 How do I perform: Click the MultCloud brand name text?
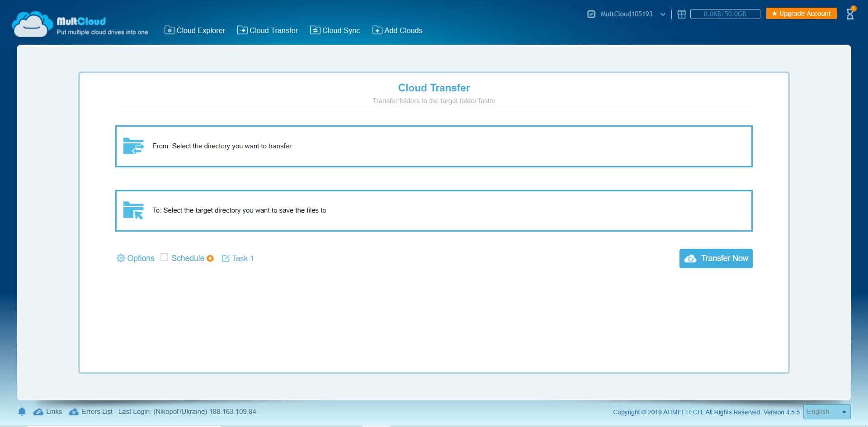(81, 21)
